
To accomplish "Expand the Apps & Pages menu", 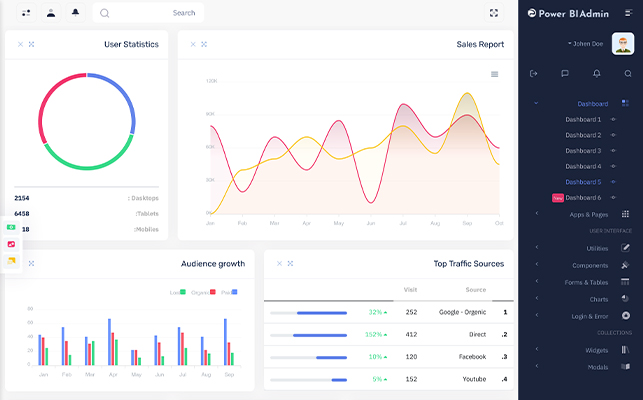I will pyautogui.click(x=588, y=215).
